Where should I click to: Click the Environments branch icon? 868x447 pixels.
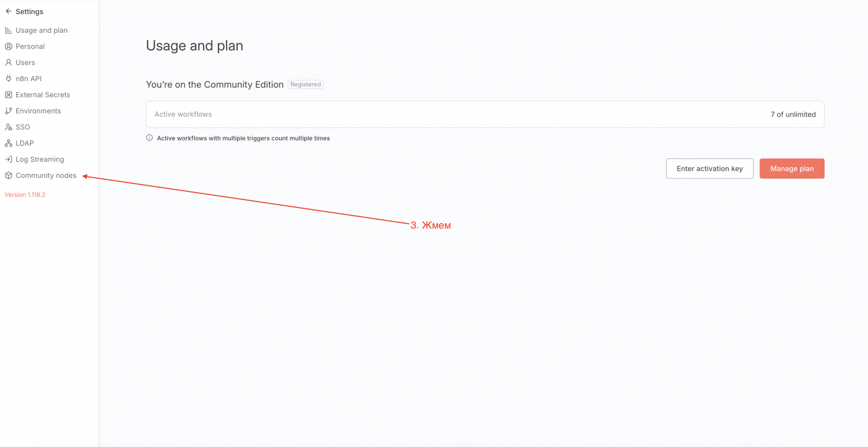[8, 111]
